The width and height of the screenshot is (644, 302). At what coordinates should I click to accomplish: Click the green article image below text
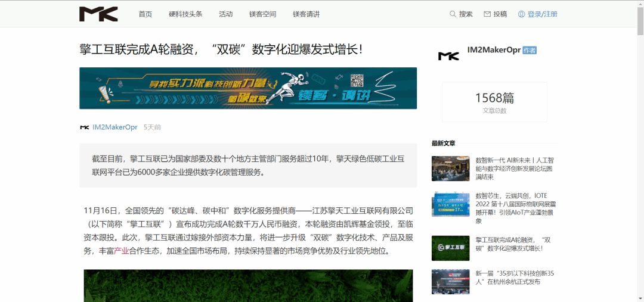(x=248, y=285)
